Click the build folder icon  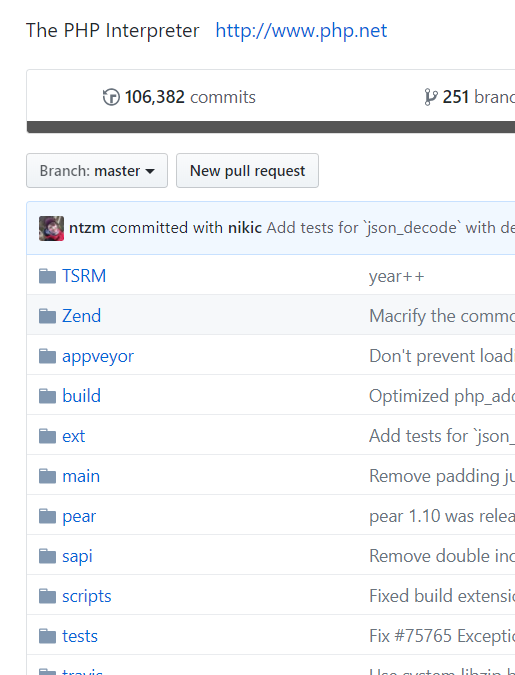pyautogui.click(x=47, y=396)
